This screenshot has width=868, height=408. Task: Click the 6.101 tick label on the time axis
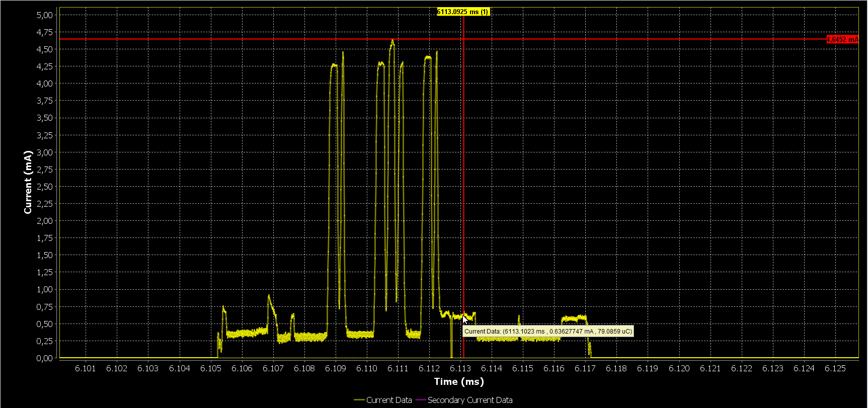tap(86, 368)
